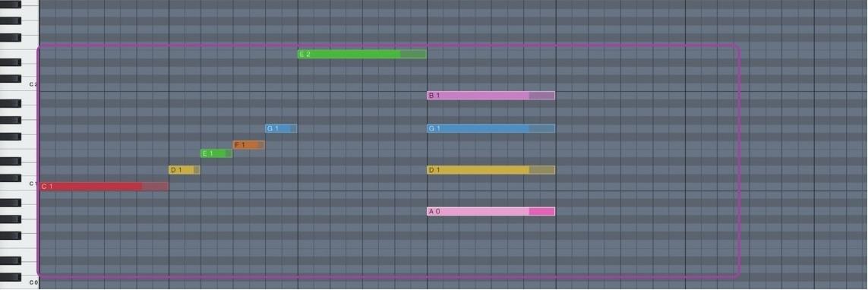Select the purple B 1 chord note
Screen dimensions: 868x290
[491, 96]
